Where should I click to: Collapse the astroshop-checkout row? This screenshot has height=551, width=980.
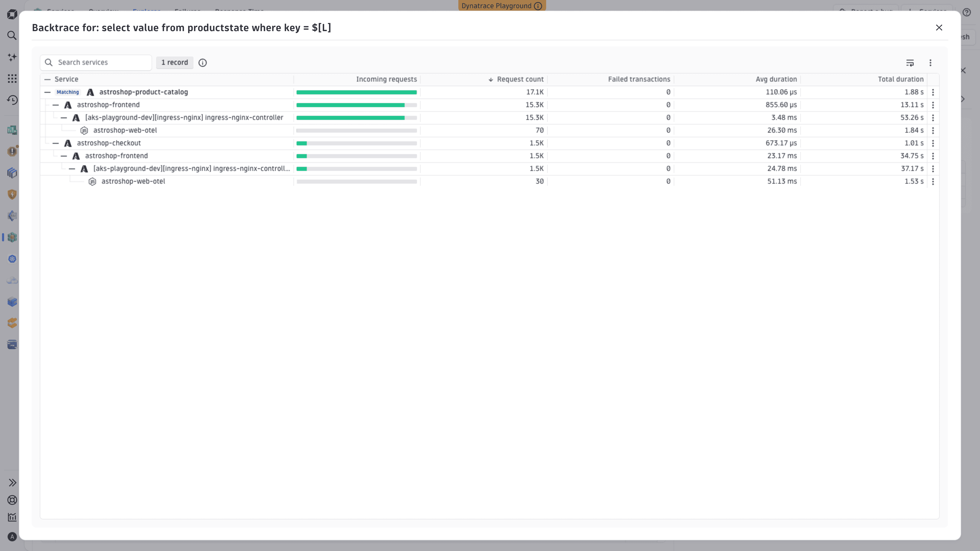56,143
